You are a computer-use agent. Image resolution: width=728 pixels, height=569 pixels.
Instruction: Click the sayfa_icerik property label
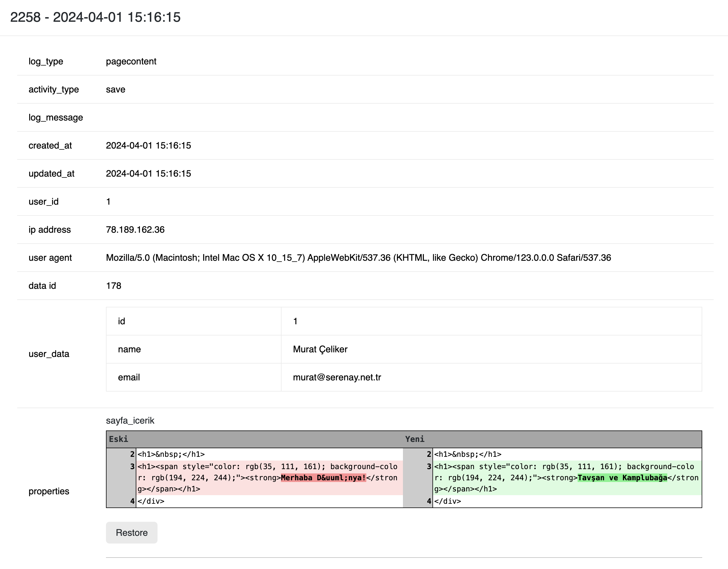click(x=130, y=420)
